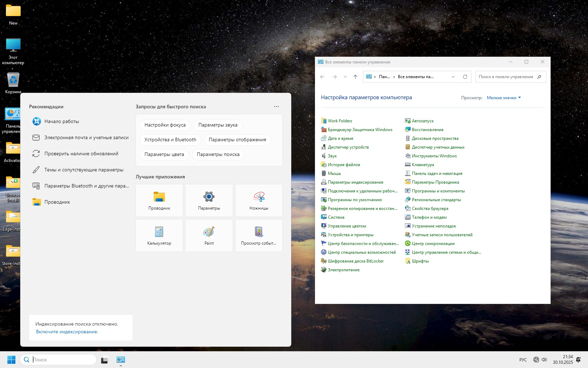The width and height of the screenshot is (588, 368).
Task: Click the volume icon in system tray
Action: [x=544, y=360]
